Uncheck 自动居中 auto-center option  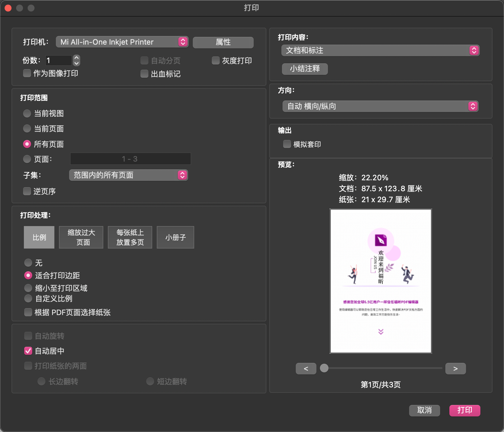coord(28,351)
